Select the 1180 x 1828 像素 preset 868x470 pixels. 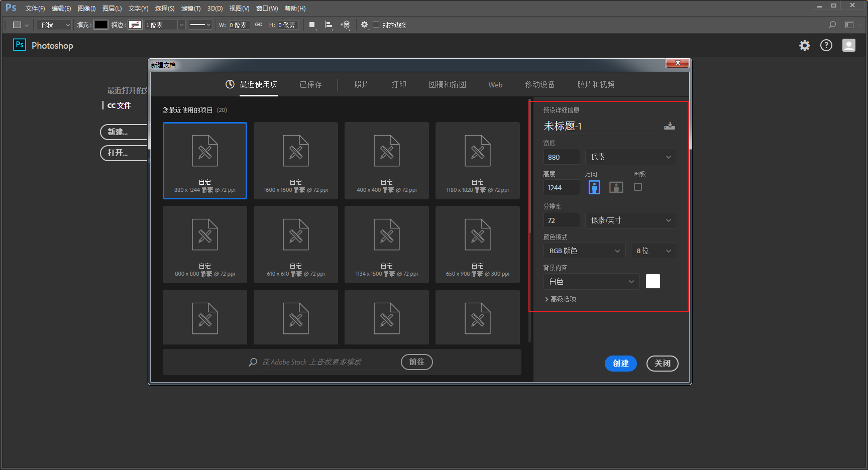tap(478, 161)
